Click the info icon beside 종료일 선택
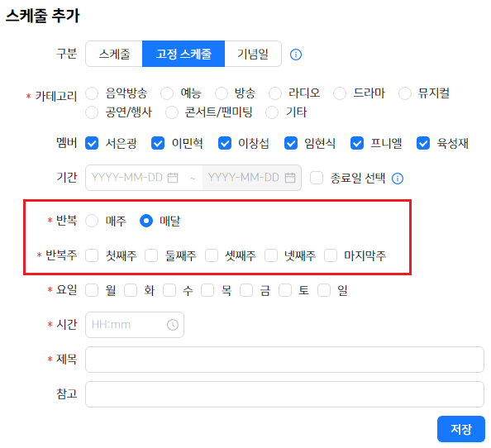The height and width of the screenshot is (448, 491). [x=398, y=179]
